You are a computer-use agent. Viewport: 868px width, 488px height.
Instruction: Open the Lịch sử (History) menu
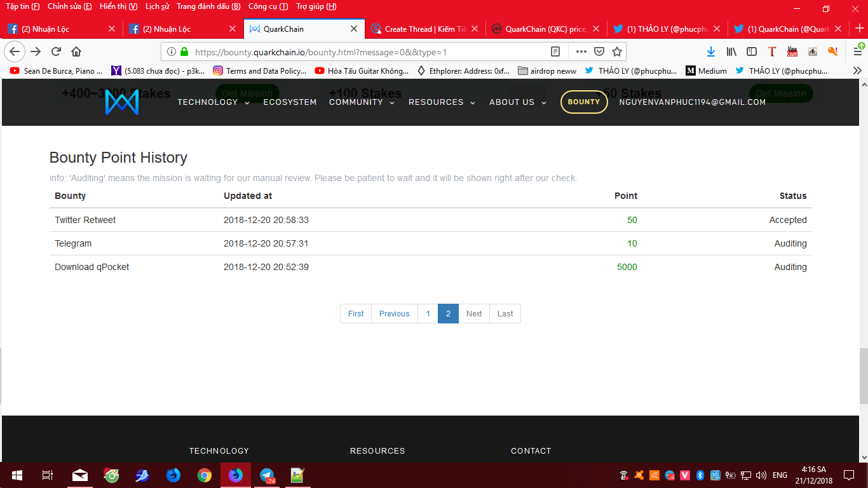click(x=157, y=6)
